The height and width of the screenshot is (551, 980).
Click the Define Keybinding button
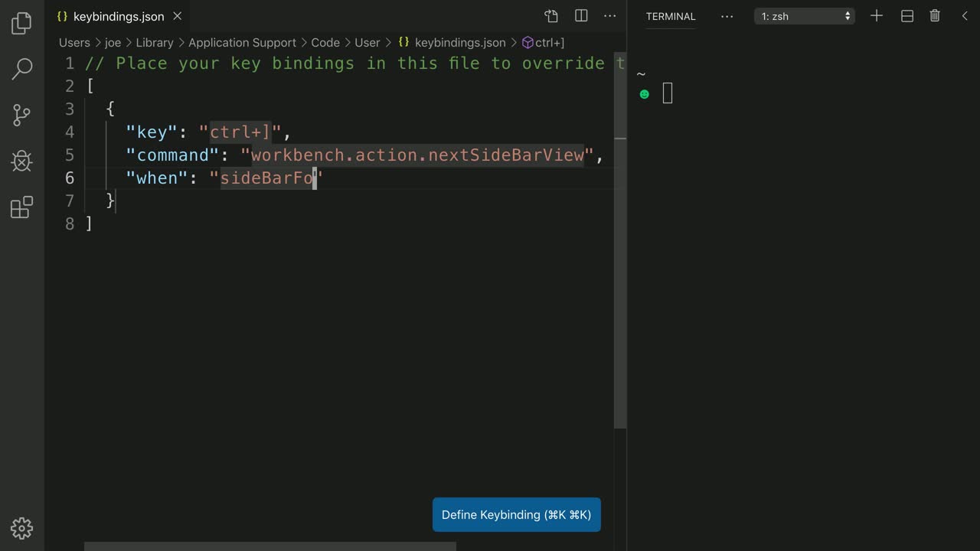click(516, 515)
